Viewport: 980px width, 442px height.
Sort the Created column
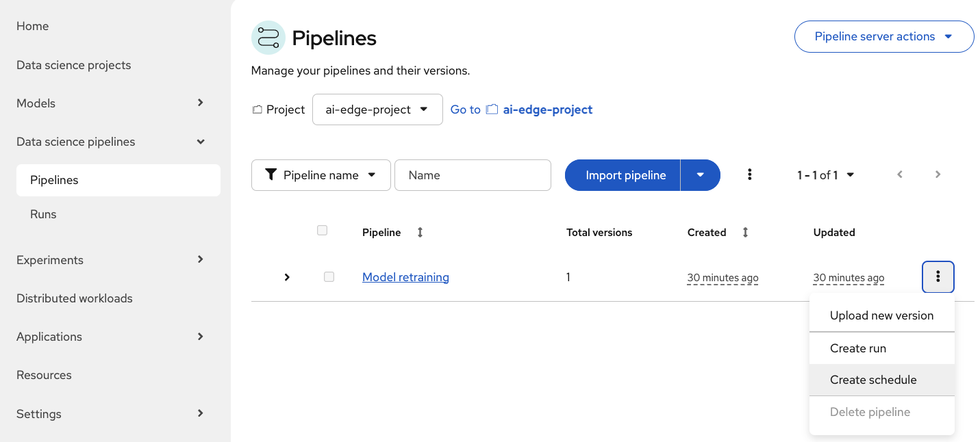coord(744,232)
